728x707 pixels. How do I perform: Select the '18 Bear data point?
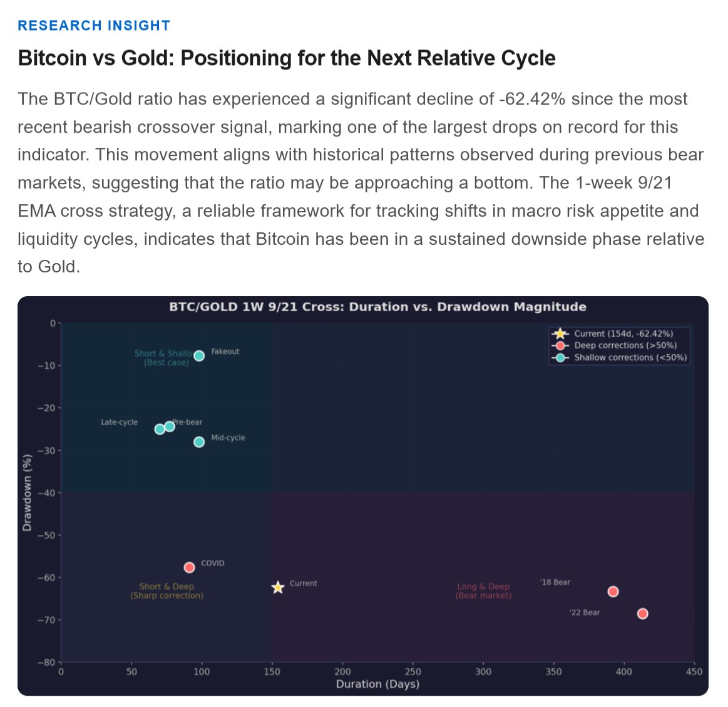click(613, 592)
